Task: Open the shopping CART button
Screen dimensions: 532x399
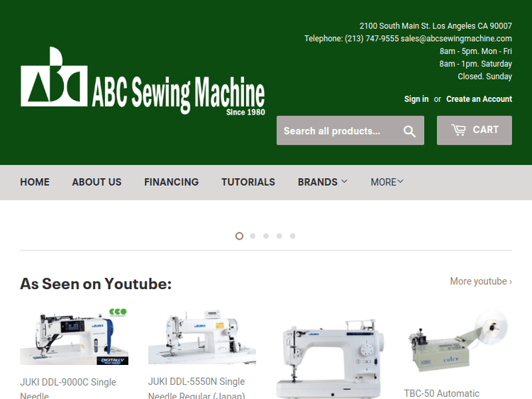Action: click(475, 130)
